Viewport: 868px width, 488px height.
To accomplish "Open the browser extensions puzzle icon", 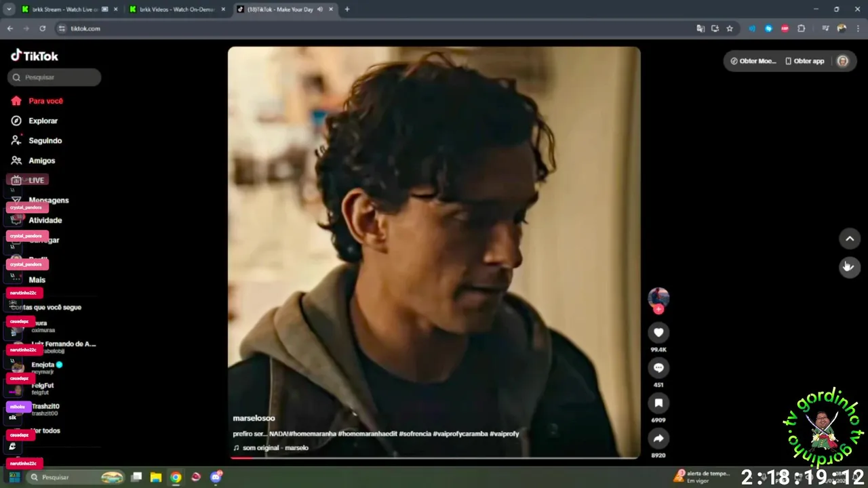I will 801,28.
